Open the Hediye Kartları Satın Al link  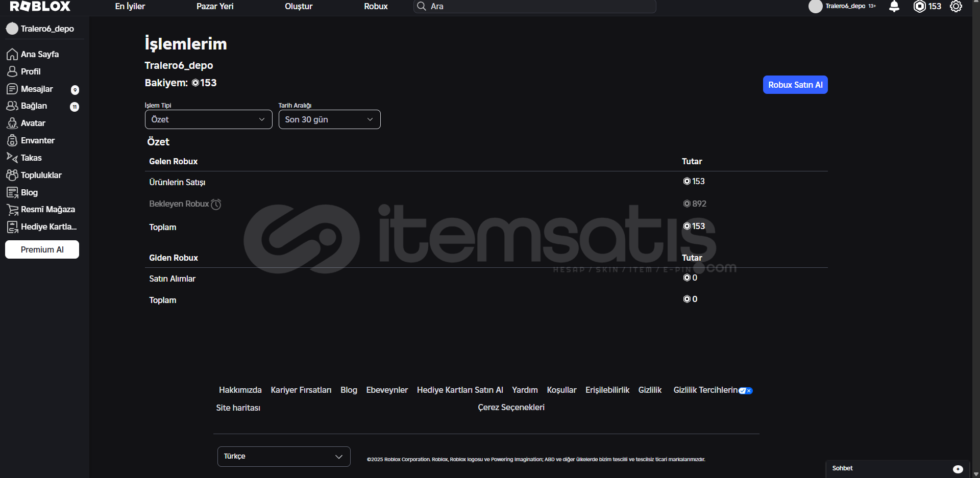click(x=460, y=390)
